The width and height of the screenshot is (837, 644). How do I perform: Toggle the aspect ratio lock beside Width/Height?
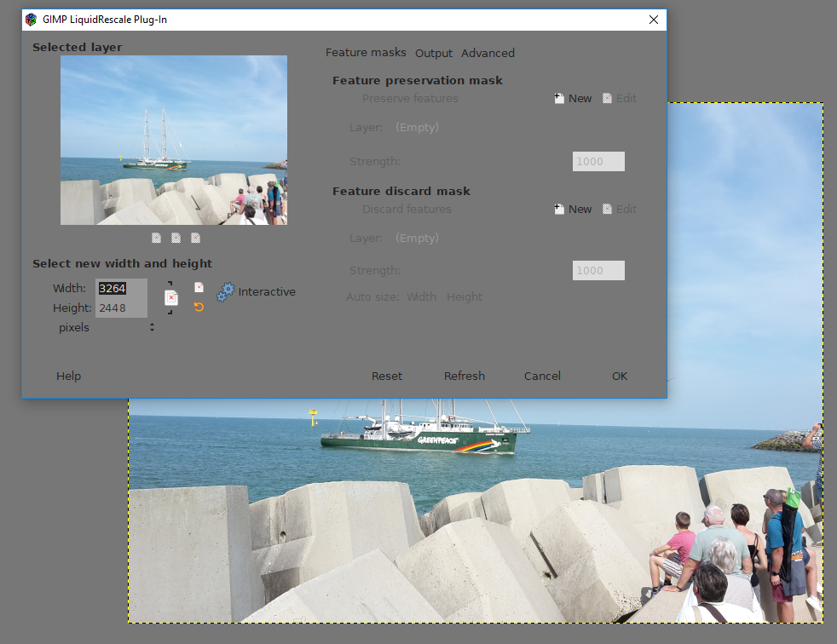[x=170, y=298]
